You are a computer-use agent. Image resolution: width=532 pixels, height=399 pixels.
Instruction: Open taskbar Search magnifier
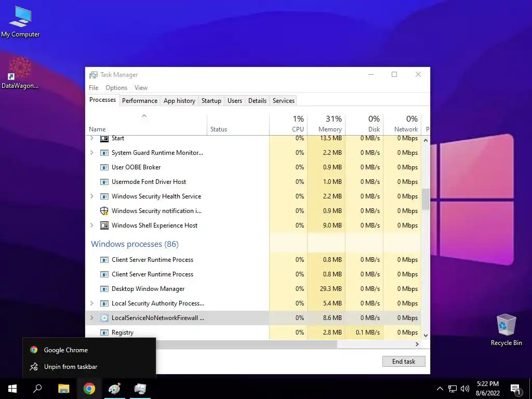pyautogui.click(x=37, y=389)
